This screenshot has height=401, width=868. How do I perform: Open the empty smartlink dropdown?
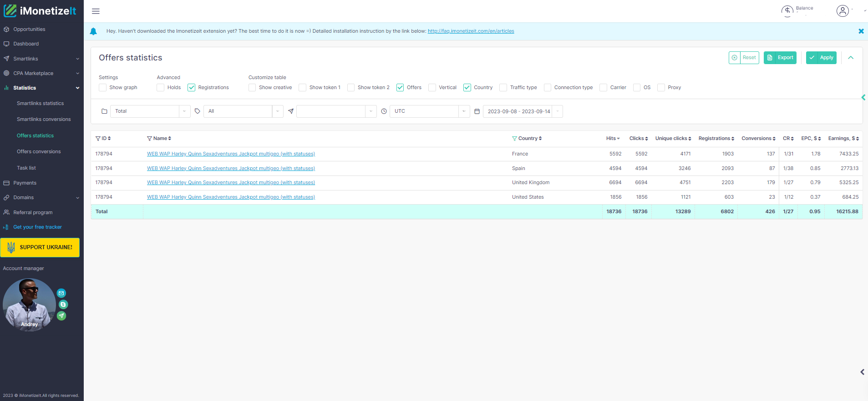pyautogui.click(x=336, y=111)
